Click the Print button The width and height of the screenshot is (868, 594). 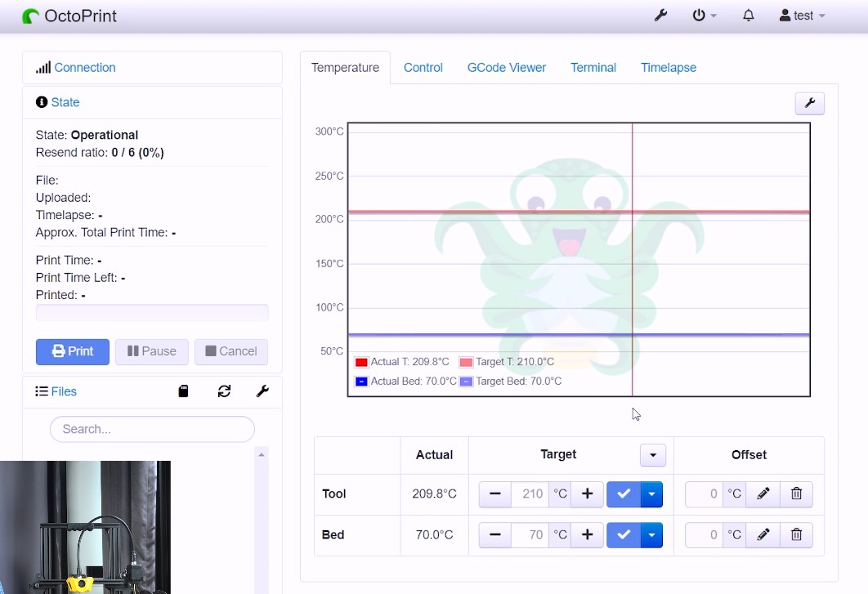coord(72,351)
